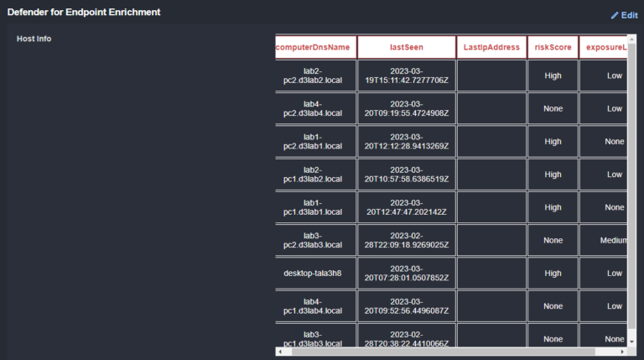
Task: Select the Medium exposure level cell
Action: click(x=604, y=240)
